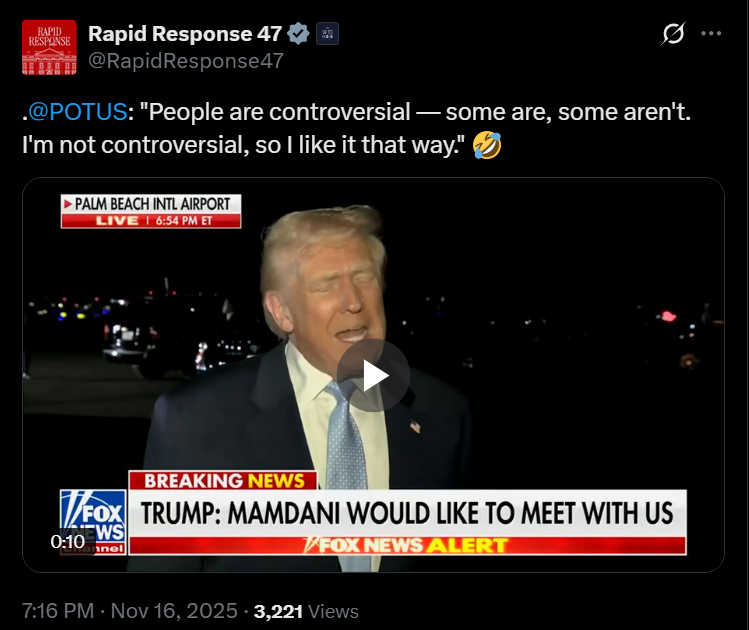Click the square affiliation badge beside the name
The image size is (749, 630).
327,34
